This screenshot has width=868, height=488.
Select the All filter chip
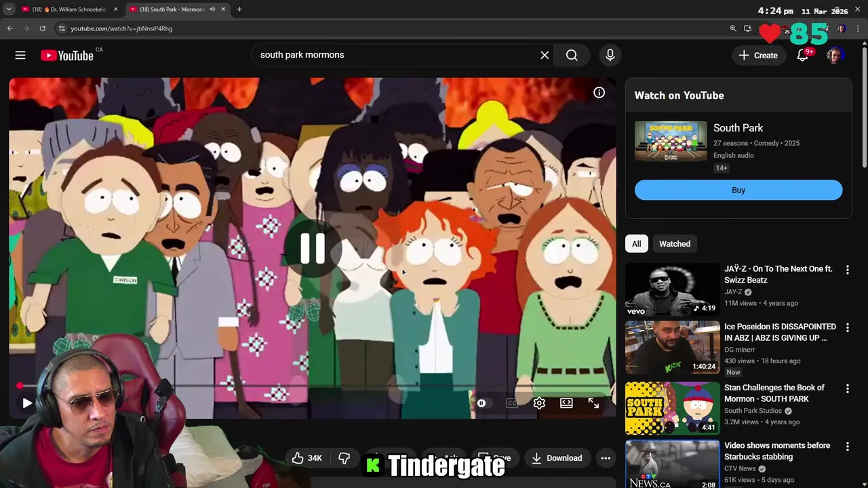point(636,244)
